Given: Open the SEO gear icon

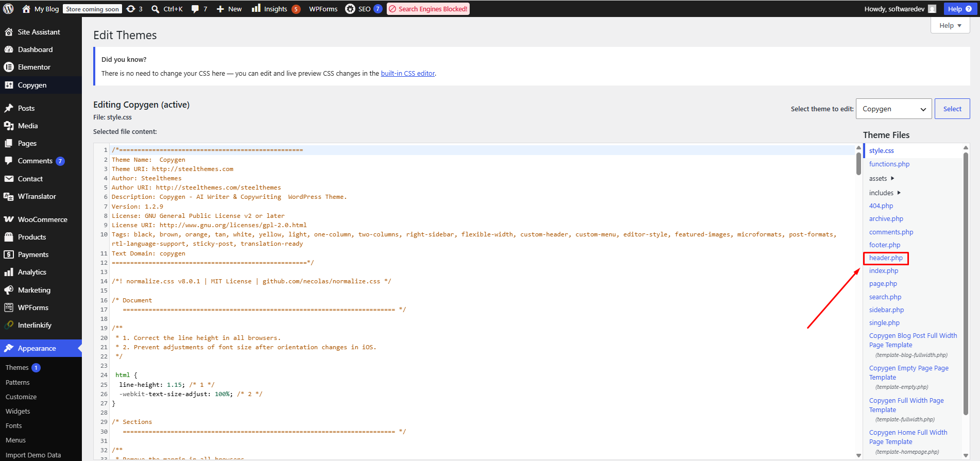Looking at the screenshot, I should [350, 9].
